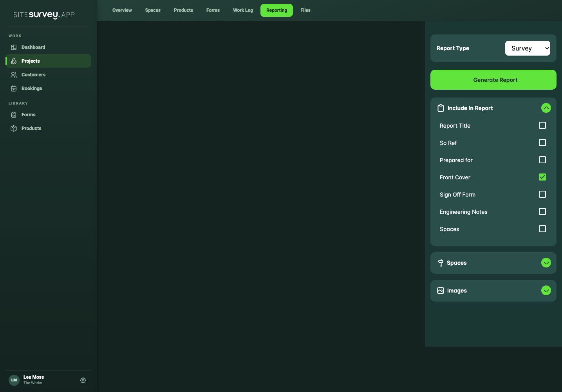The width and height of the screenshot is (562, 392).
Task: Click the Spaces signpost icon in panel
Action: click(441, 263)
